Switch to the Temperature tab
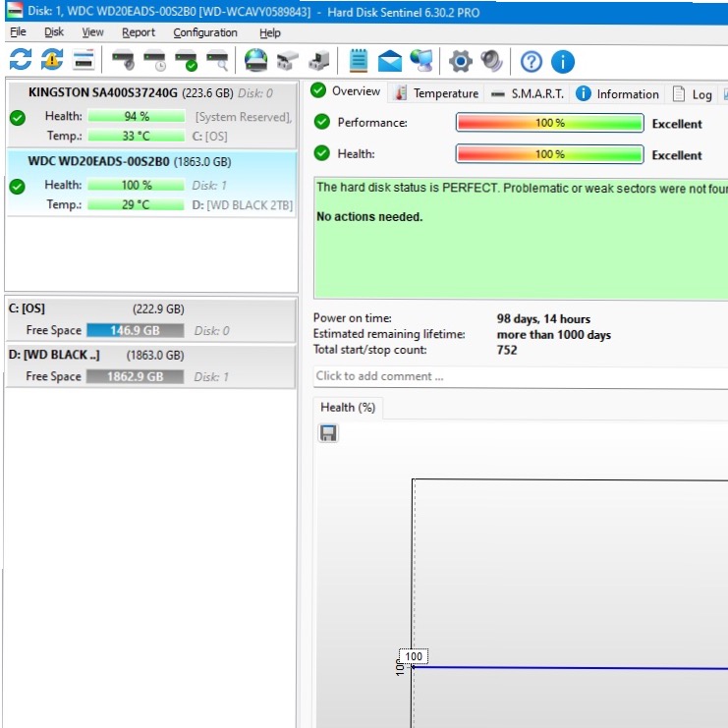Screen dimensions: 728x728 pos(437,93)
